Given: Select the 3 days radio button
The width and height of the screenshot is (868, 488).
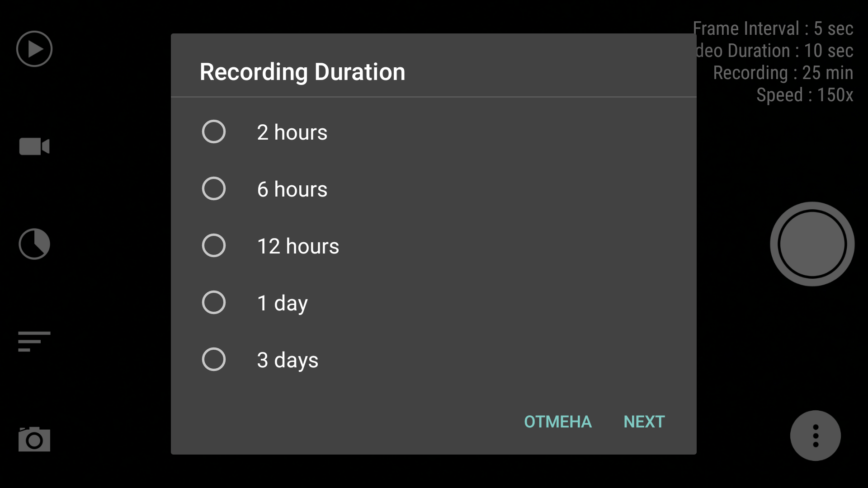Looking at the screenshot, I should [214, 359].
